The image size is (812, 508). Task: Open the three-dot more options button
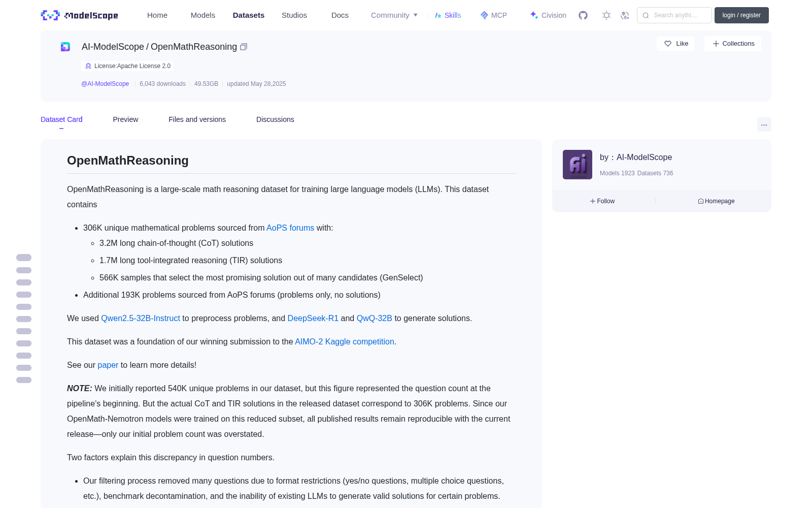[x=764, y=124]
